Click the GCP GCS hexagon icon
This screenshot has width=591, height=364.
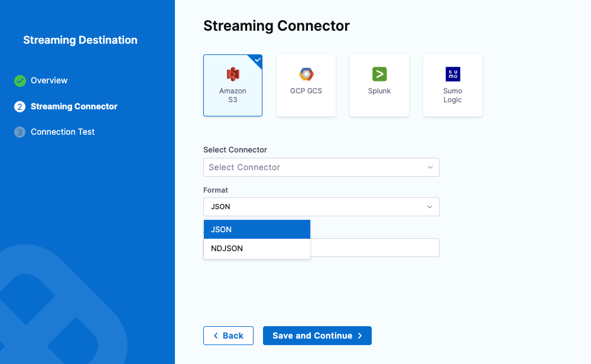tap(306, 74)
